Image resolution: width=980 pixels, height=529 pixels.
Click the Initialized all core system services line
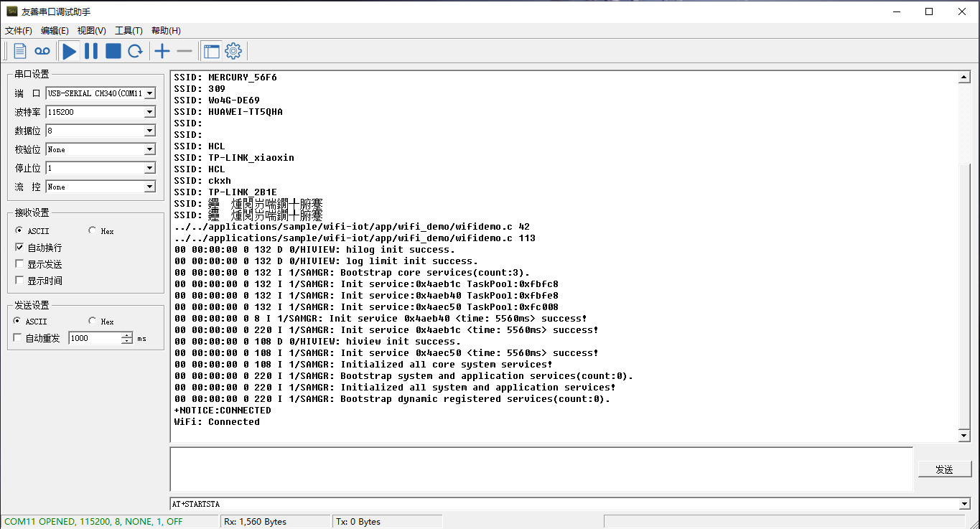click(x=363, y=365)
